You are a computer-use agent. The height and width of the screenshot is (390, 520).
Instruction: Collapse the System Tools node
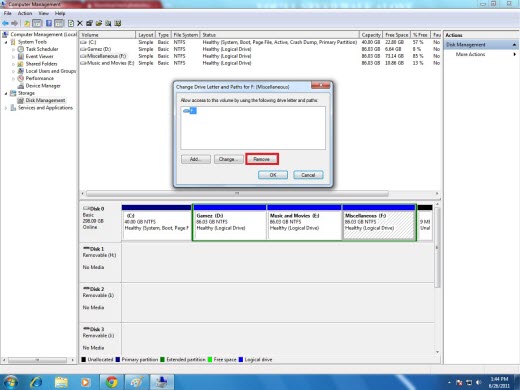6,42
